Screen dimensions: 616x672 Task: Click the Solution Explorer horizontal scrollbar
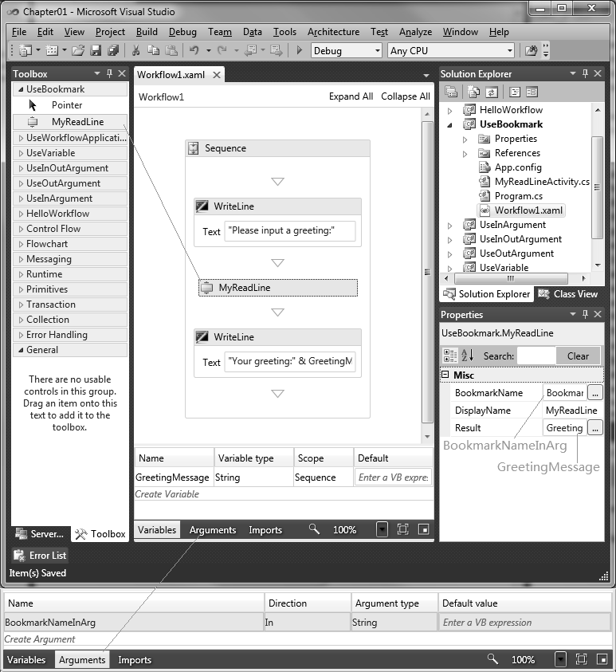pos(511,278)
